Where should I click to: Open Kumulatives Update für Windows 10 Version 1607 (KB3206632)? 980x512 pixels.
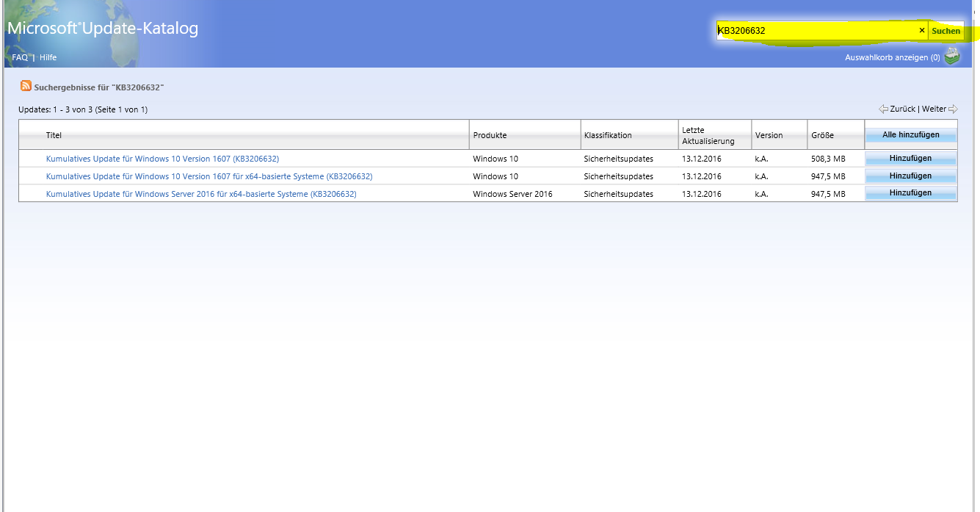pos(162,159)
